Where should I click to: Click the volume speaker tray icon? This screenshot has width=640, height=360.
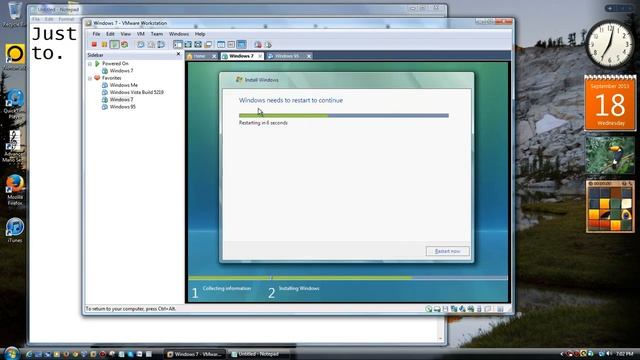pos(609,353)
